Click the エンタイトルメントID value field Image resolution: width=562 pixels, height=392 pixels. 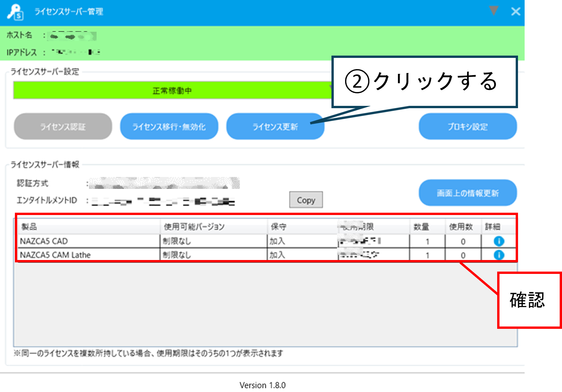(163, 201)
